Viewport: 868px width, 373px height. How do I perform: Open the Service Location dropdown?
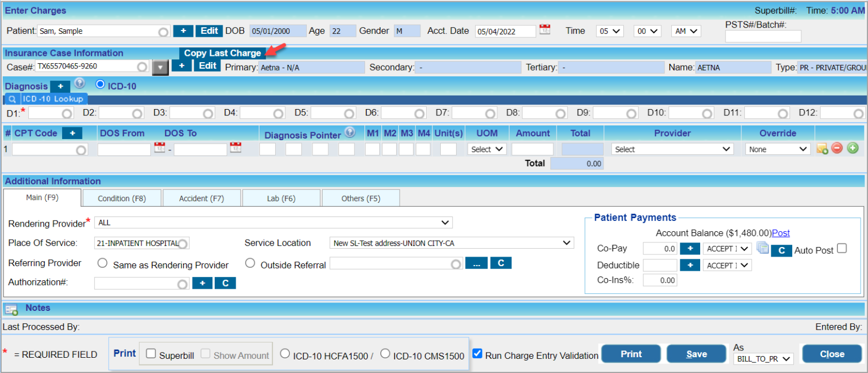tap(452, 243)
